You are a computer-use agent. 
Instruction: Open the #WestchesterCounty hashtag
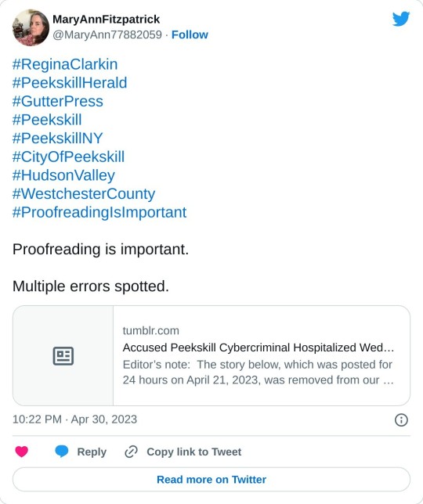click(x=84, y=194)
